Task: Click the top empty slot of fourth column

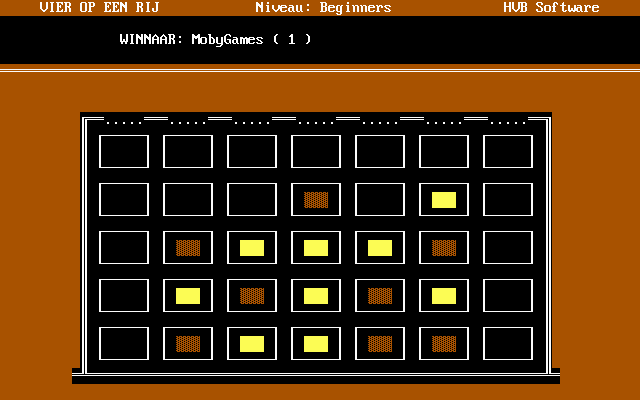Action: click(x=316, y=151)
